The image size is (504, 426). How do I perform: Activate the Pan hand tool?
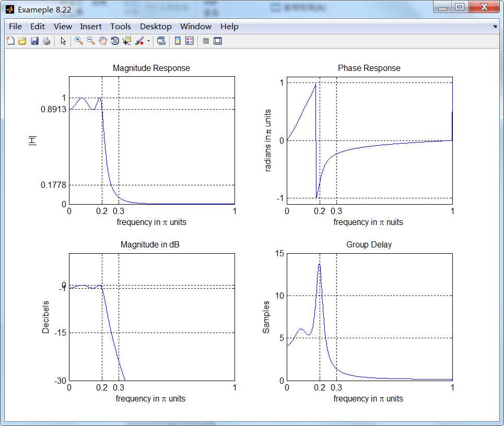[x=103, y=41]
